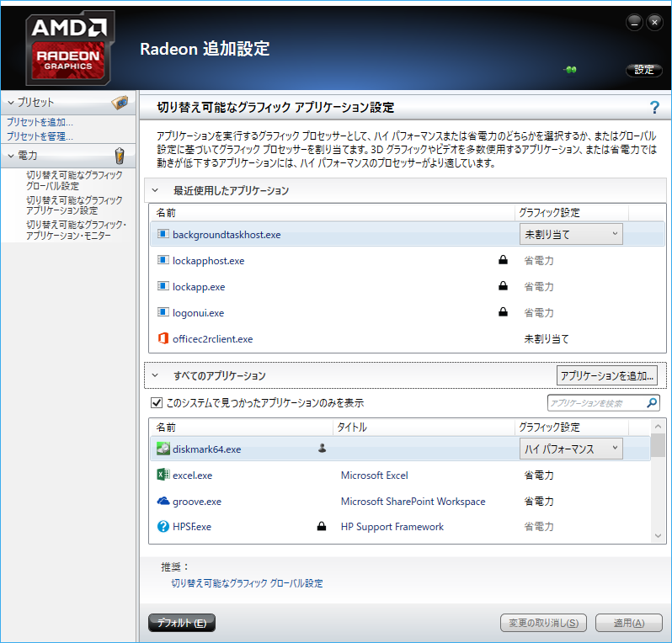Click the preset box icon in sidebar
The height and width of the screenshot is (643, 672).
[x=120, y=103]
